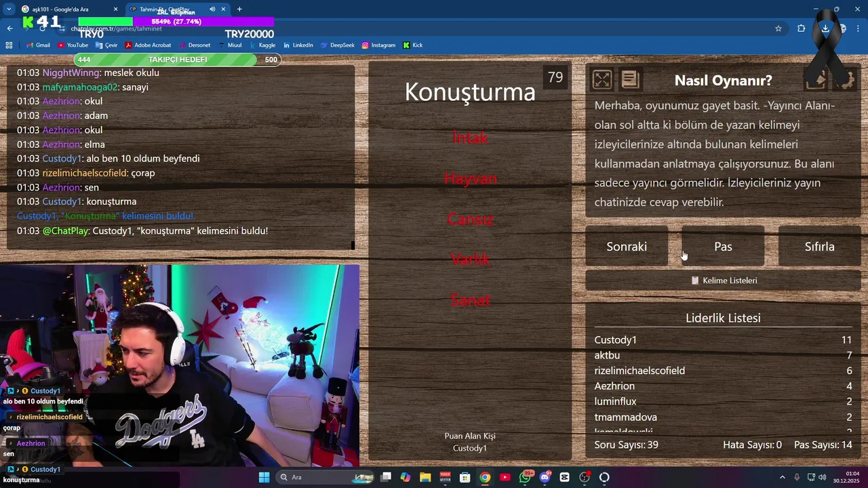Open the Gmail bookmark
This screenshot has height=488, width=868.
38,45
